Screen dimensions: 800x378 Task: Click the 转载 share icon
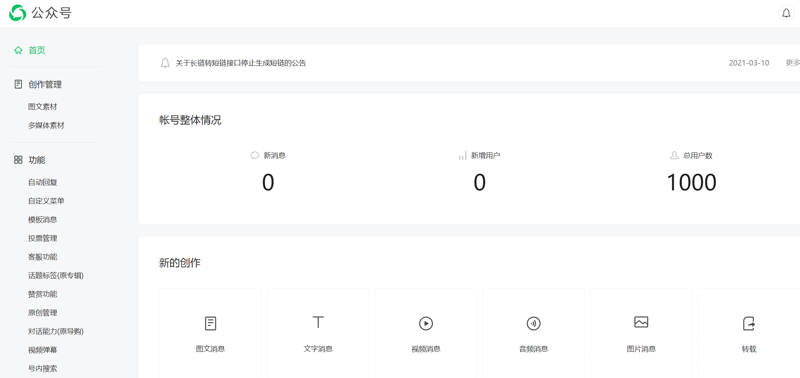point(748,323)
